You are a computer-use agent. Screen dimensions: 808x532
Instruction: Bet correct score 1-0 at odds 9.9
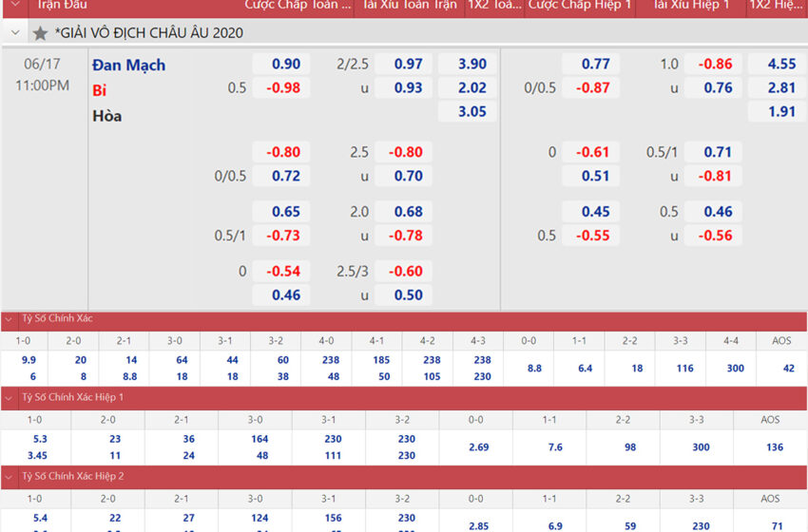(27, 360)
